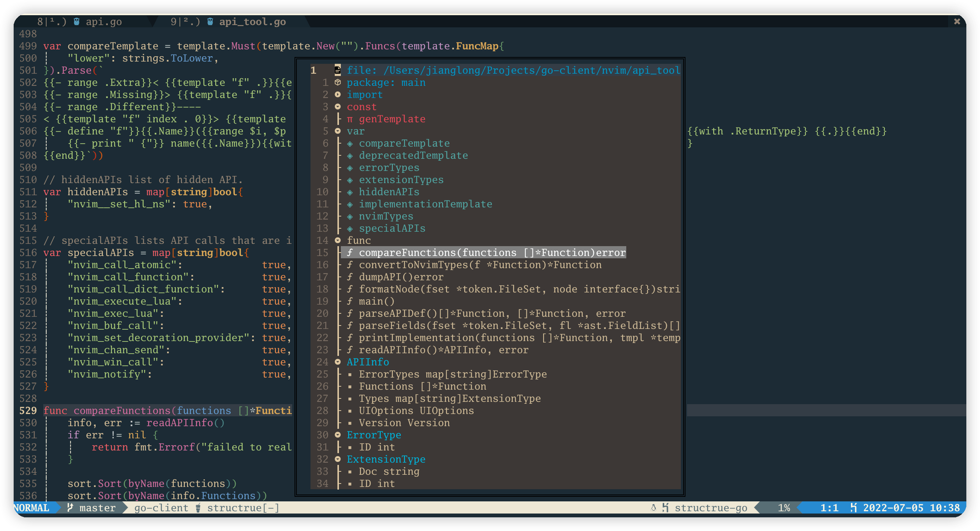
Task: Click the diamond icon beside compareTemplate
Action: 350,144
